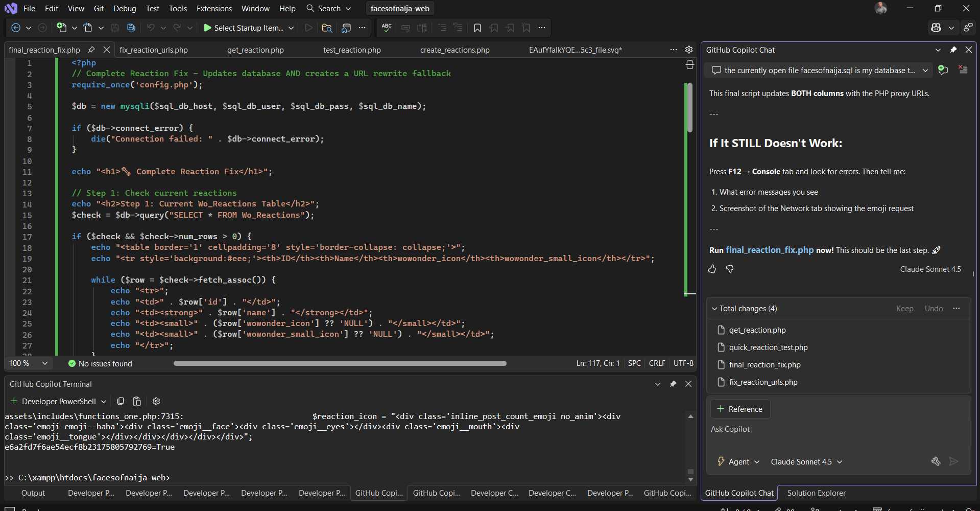
Task: Click the Select Startup Item run button
Action: point(243,28)
